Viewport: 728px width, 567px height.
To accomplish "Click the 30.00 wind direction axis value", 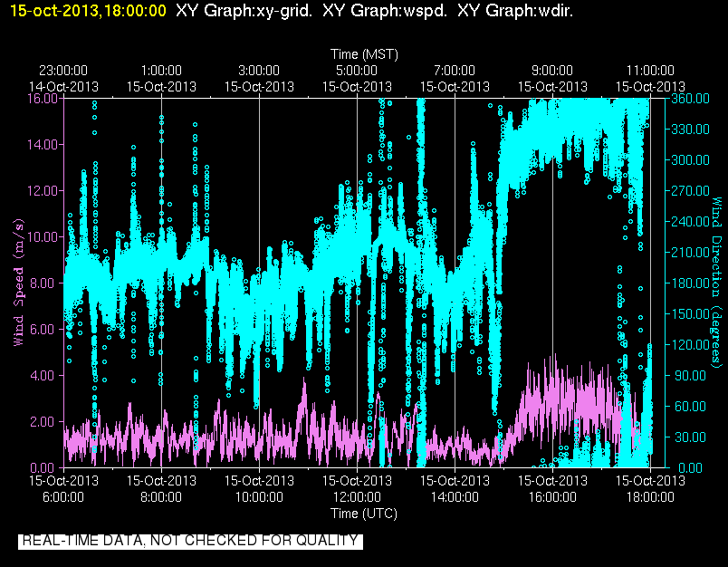I will (x=690, y=437).
